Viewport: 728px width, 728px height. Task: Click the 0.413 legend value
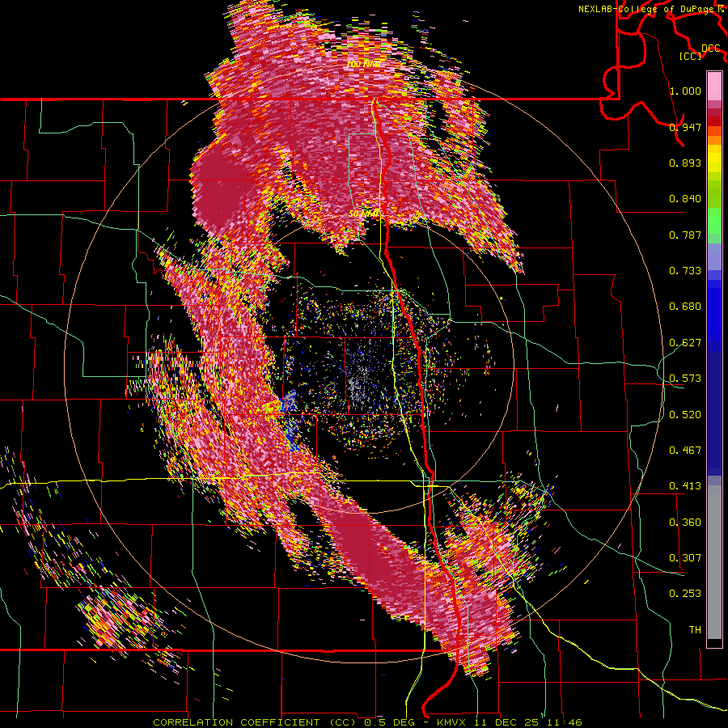[x=685, y=486]
